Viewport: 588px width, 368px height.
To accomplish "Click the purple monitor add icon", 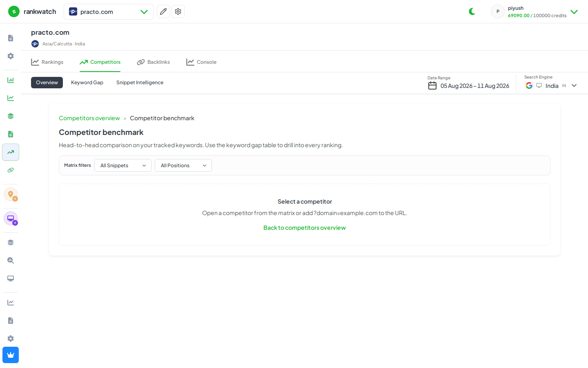I will pos(11,218).
